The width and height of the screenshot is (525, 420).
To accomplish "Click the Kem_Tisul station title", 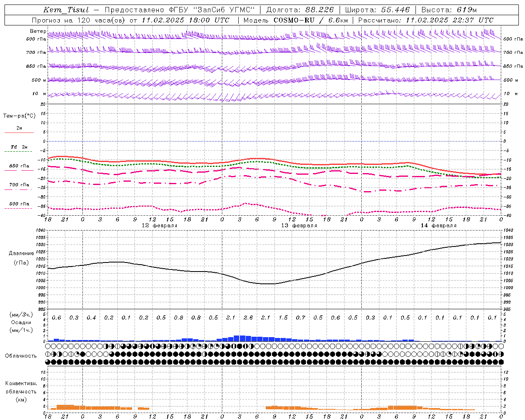I will (x=66, y=10).
